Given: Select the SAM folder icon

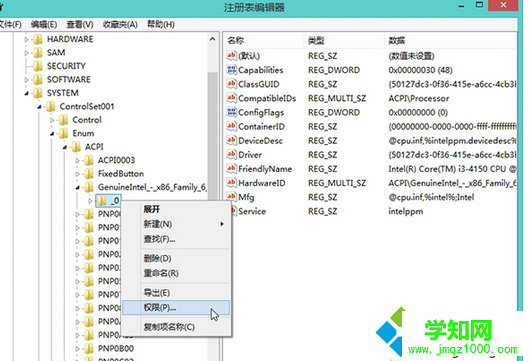Looking at the screenshot, I should [x=38, y=53].
